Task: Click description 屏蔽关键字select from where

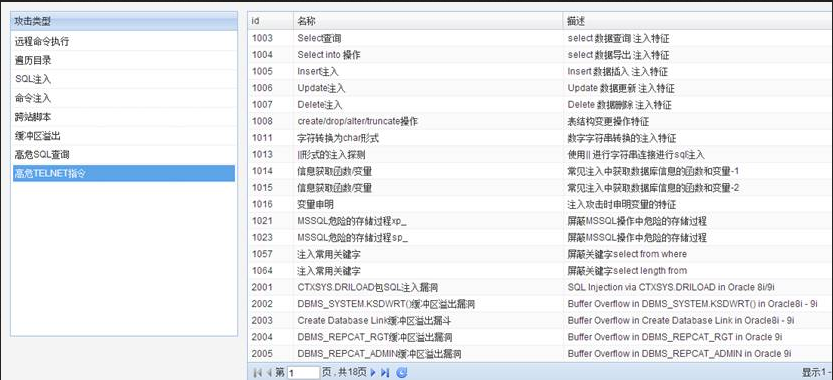Action: pos(627,254)
